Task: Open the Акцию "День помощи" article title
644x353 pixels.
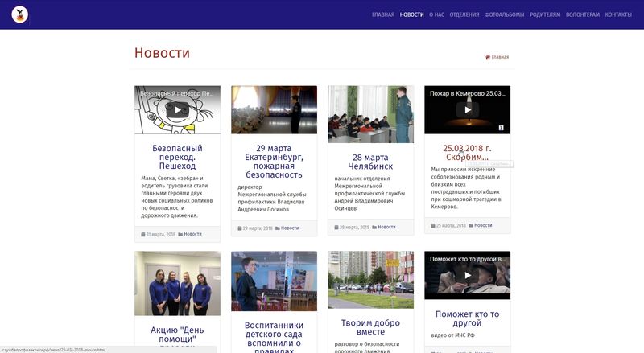Action: pos(177,335)
